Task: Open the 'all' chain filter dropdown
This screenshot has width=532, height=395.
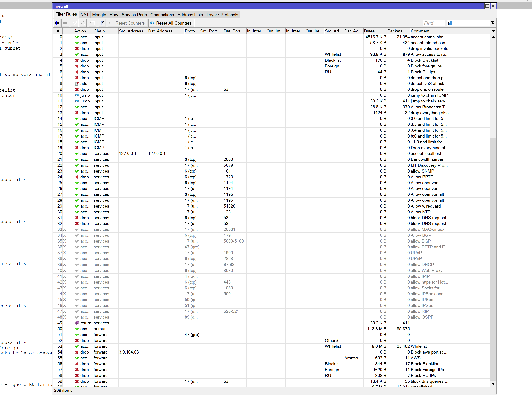Action: coord(492,23)
